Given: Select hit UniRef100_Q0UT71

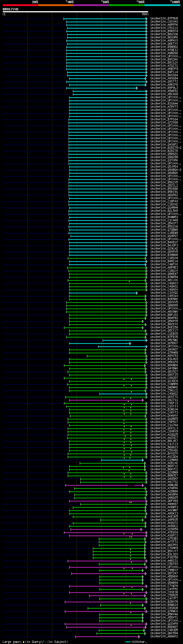Looking at the screenshot, I should (x=164, y=397).
